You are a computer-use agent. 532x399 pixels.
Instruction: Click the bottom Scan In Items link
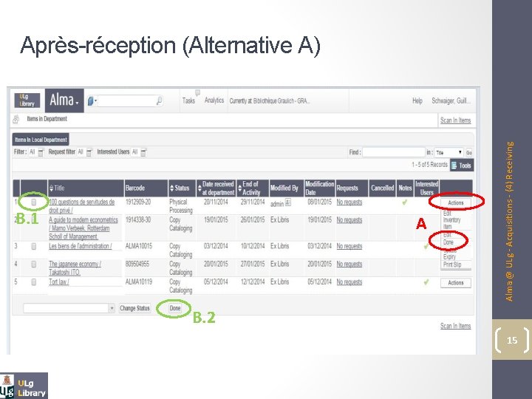pos(455,326)
